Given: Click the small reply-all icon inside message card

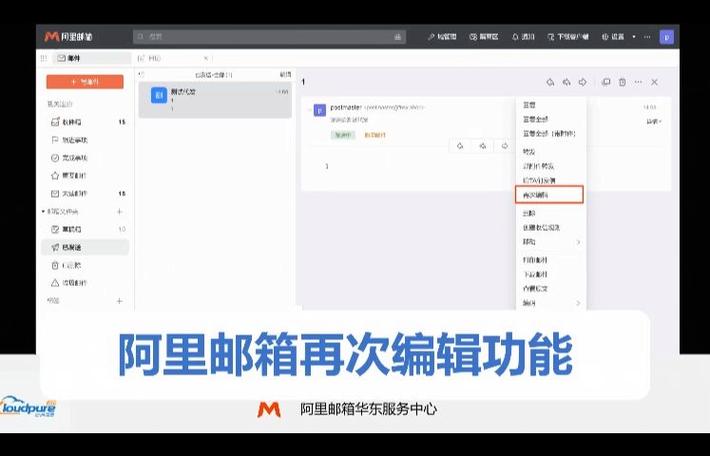Looking at the screenshot, I should [483, 146].
